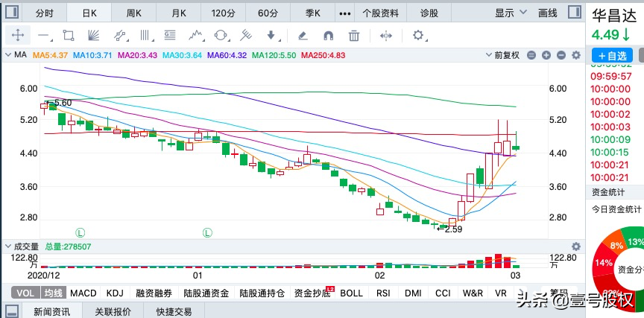Viewport: 644px width, 318px height.
Task: Toggle the 均线 moving average button
Action: pyautogui.click(x=53, y=293)
